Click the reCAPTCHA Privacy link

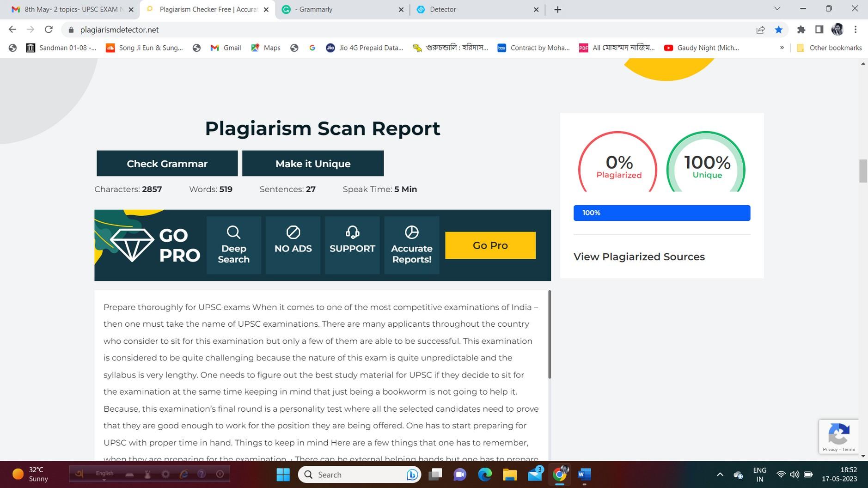tap(830, 449)
